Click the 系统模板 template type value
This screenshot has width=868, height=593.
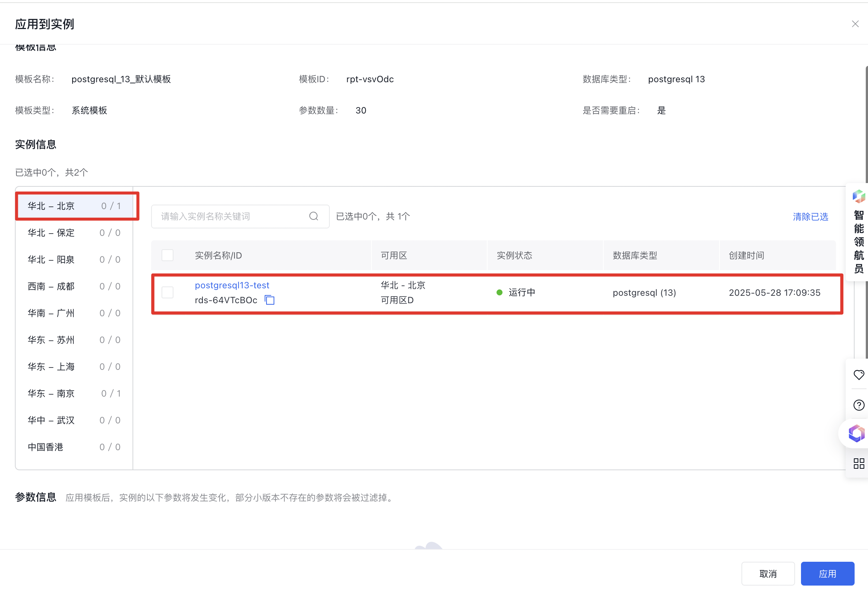[x=89, y=110]
